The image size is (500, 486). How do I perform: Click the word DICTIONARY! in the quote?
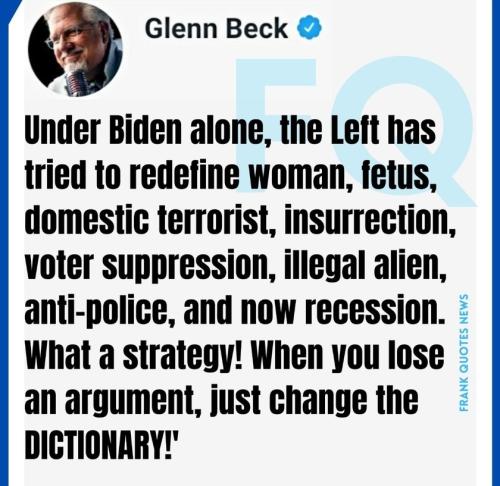click(101, 445)
